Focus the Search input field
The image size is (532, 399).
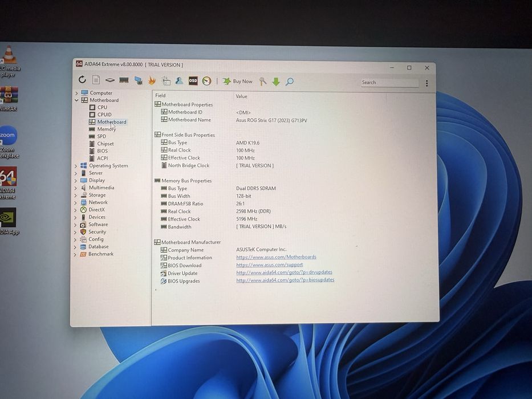coord(389,83)
